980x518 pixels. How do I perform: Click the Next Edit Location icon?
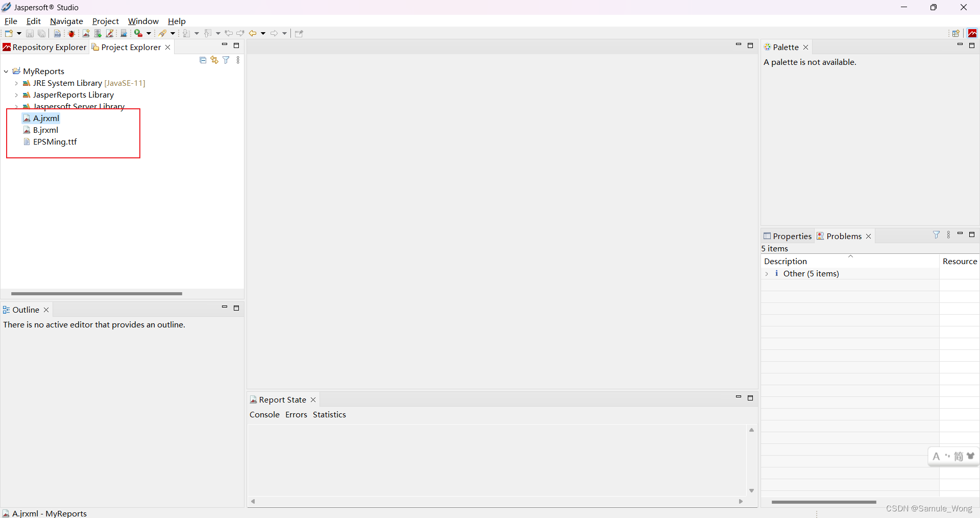pos(240,34)
